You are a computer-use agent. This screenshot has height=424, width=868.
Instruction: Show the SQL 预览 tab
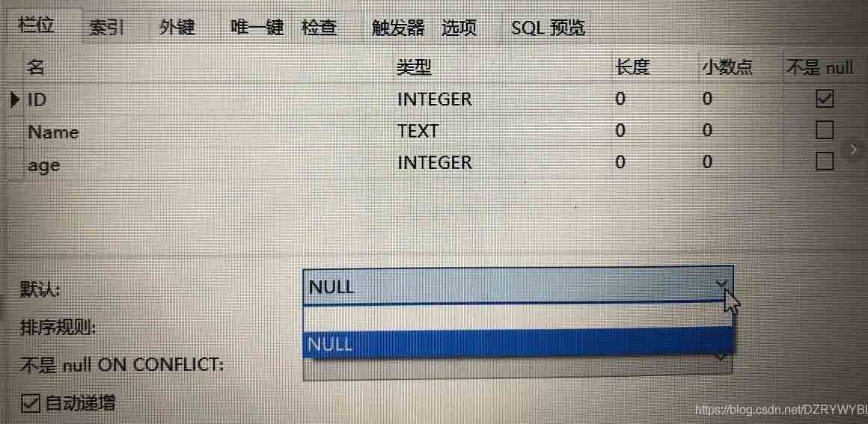(548, 27)
